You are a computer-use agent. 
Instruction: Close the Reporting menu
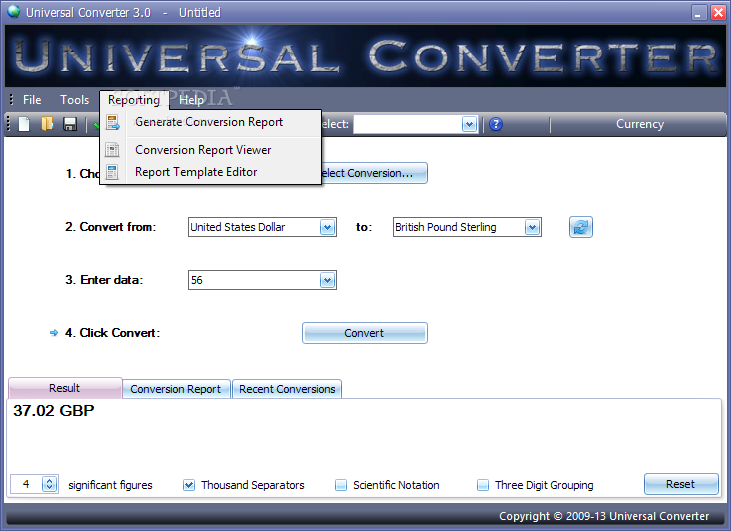134,100
